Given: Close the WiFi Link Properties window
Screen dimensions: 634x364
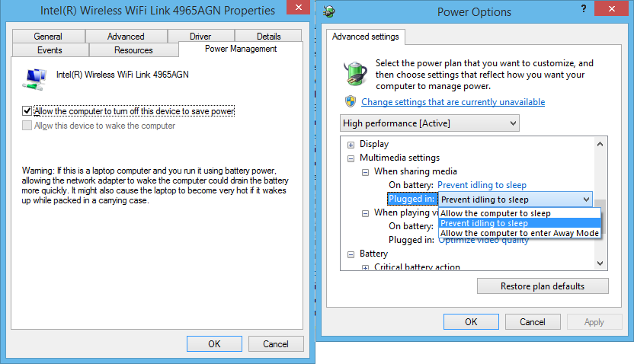Looking at the screenshot, I should pyautogui.click(x=299, y=8).
